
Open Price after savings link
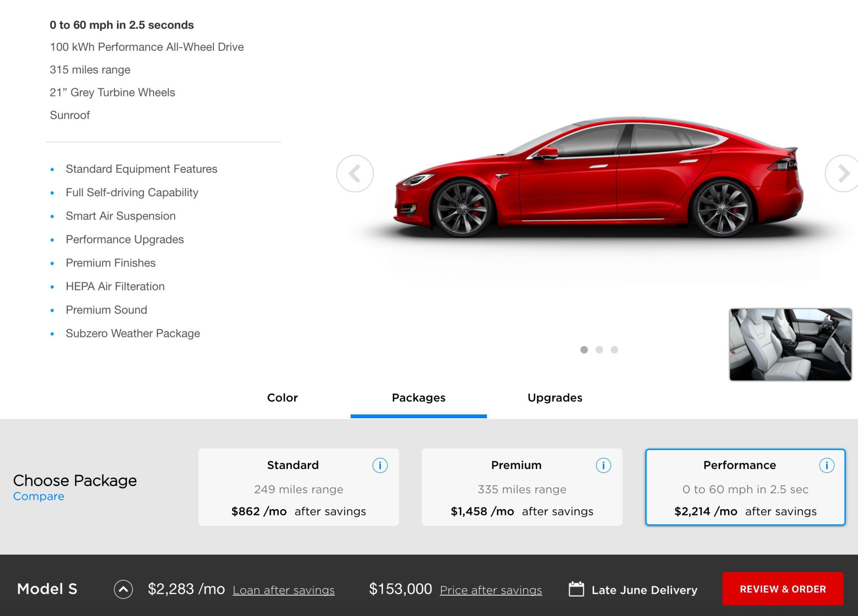(x=491, y=590)
